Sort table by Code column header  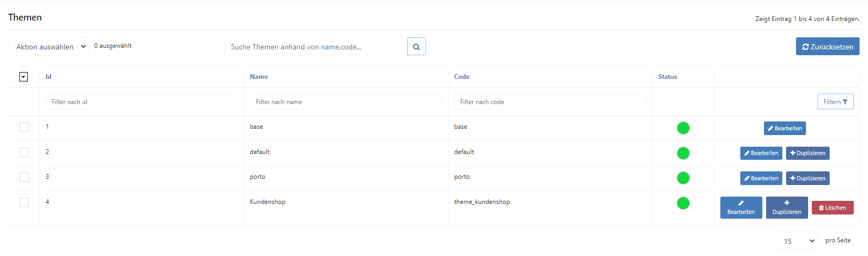pyautogui.click(x=462, y=77)
